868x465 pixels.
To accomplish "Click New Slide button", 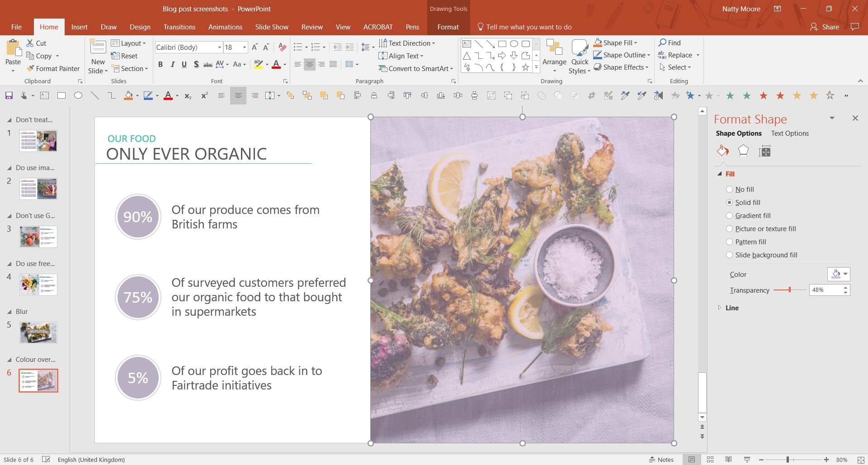I will (x=98, y=56).
